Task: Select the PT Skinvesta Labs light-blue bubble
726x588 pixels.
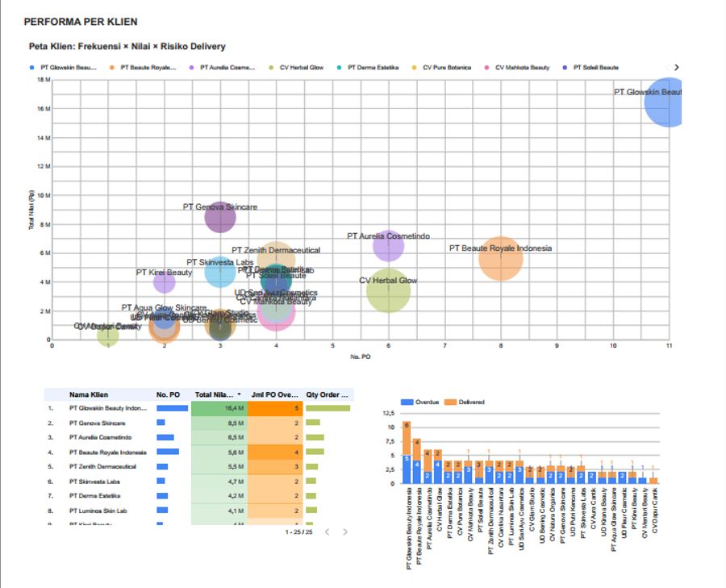Action: pyautogui.click(x=220, y=272)
